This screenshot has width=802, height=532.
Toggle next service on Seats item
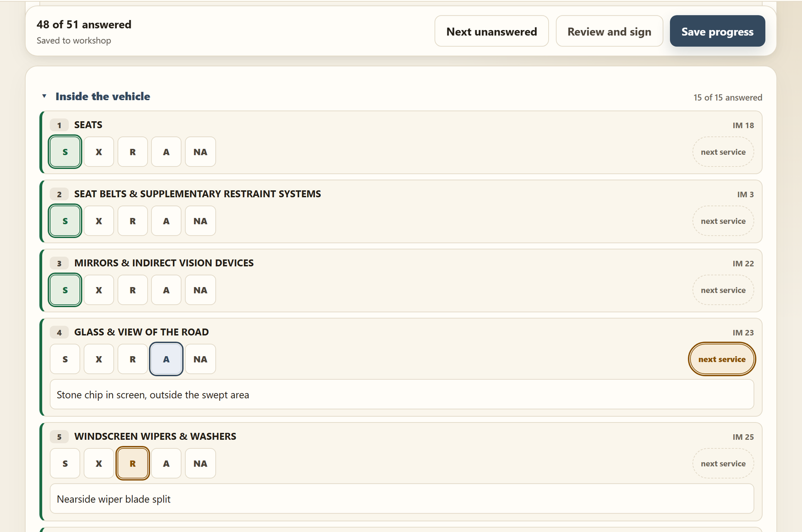pyautogui.click(x=723, y=152)
